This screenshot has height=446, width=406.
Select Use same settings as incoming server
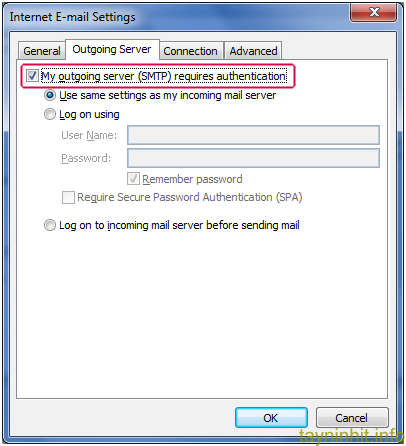click(50, 95)
